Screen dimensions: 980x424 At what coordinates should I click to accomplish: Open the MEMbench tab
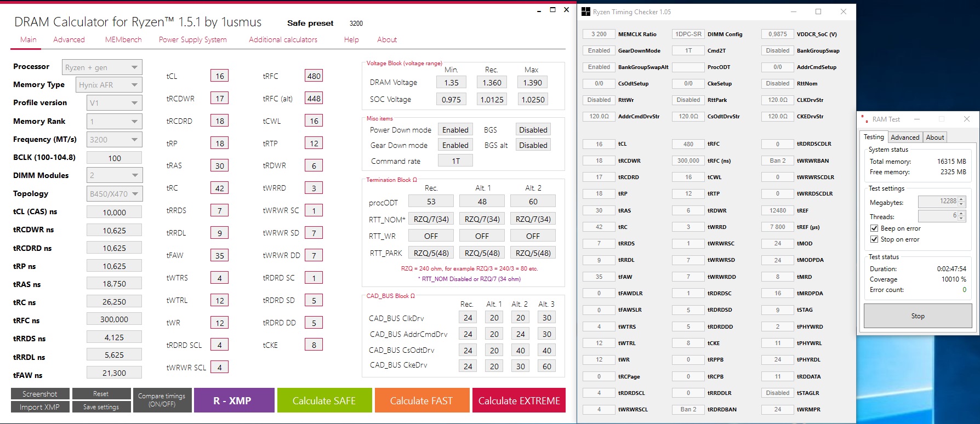123,39
